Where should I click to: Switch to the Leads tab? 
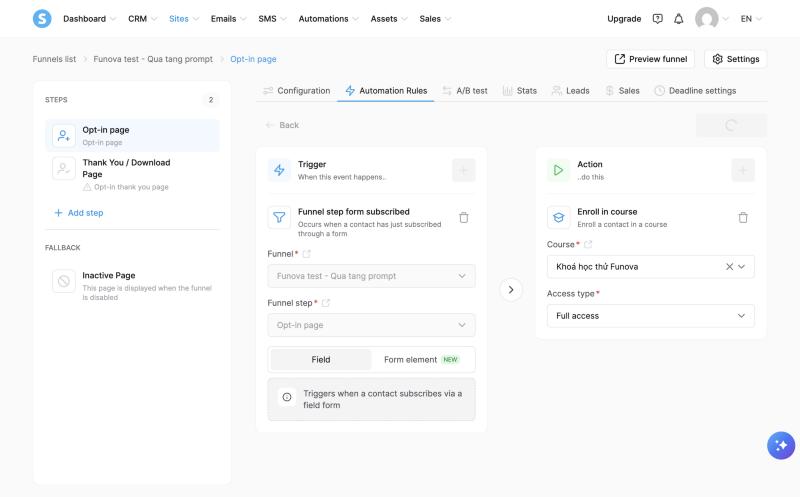coord(570,91)
